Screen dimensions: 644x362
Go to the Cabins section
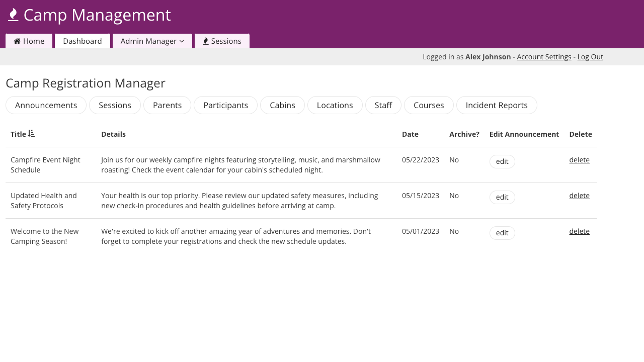click(x=282, y=105)
